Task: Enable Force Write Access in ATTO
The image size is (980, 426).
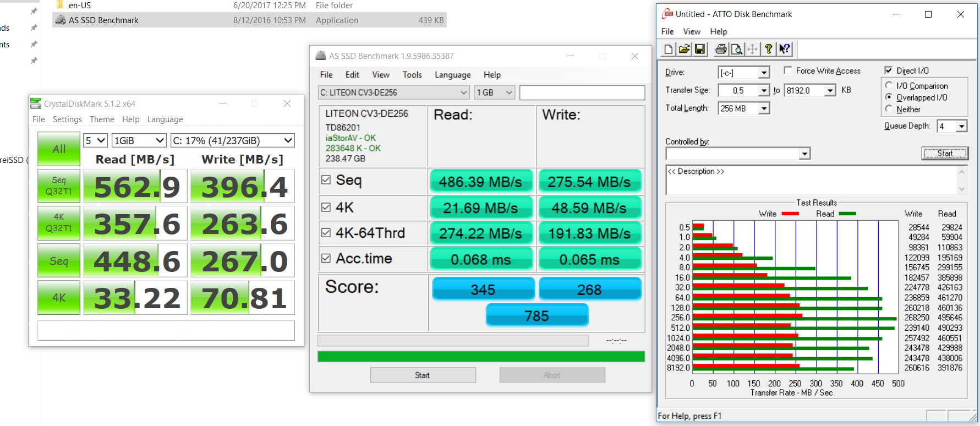Action: [x=788, y=70]
